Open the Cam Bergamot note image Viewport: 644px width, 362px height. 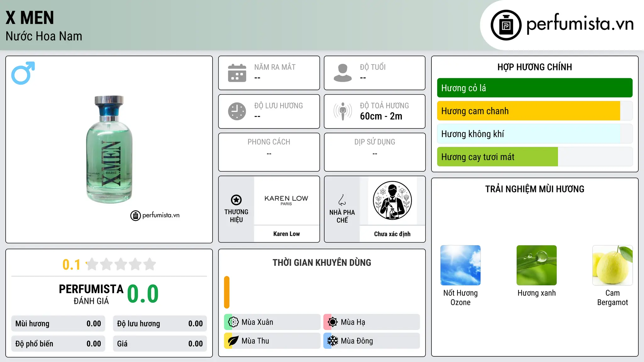(x=613, y=265)
